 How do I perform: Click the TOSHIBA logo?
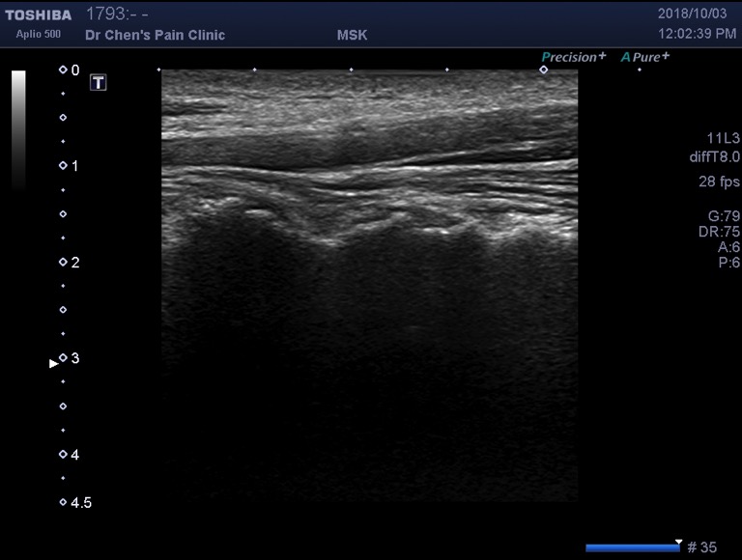point(39,14)
